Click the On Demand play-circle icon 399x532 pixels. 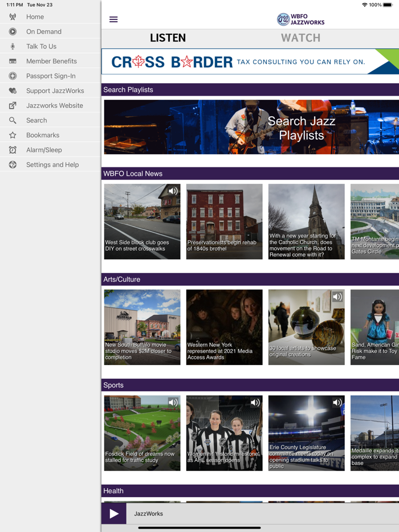[x=13, y=32]
